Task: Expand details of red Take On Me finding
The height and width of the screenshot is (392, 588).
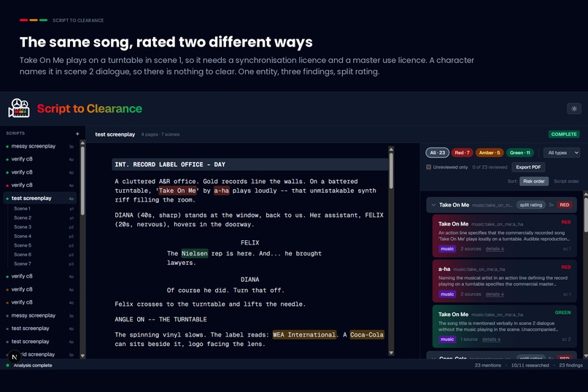Action: tap(495, 249)
